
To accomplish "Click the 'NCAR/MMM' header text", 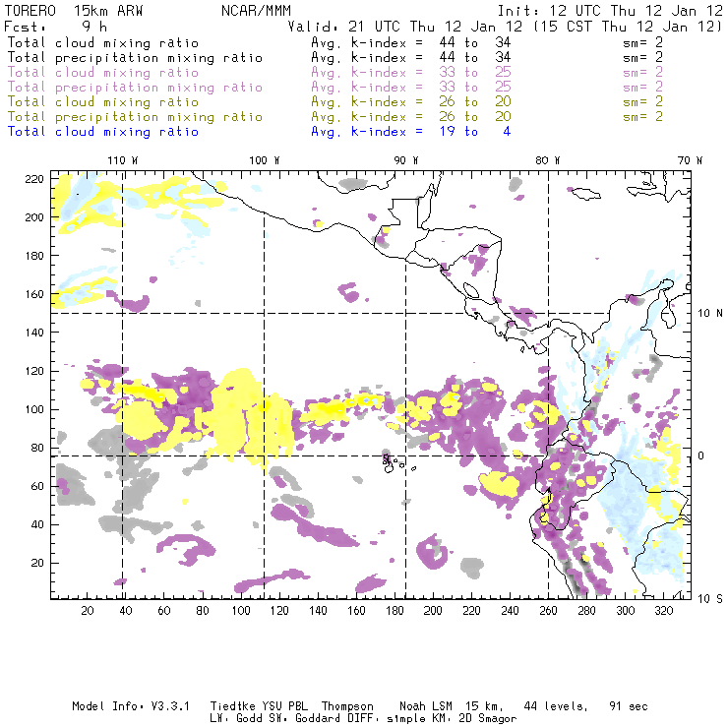I will coord(257,11).
